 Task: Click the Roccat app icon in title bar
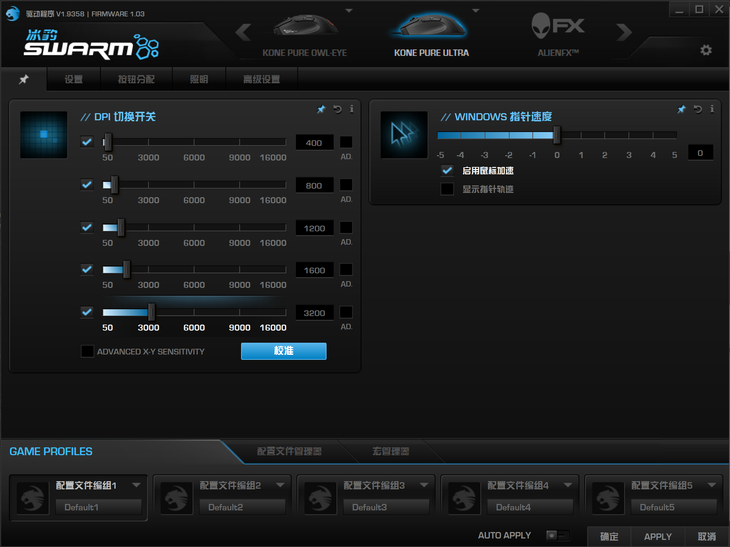[x=13, y=14]
